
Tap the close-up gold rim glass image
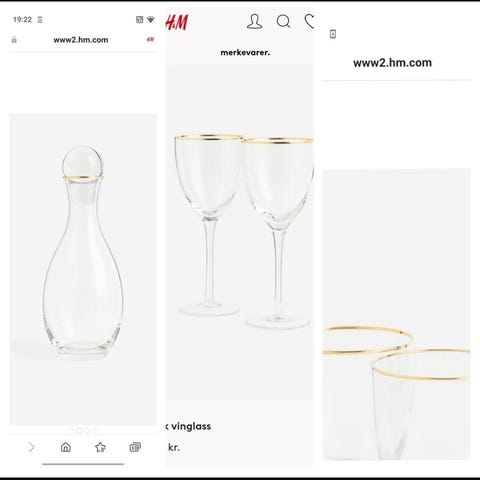(x=397, y=315)
